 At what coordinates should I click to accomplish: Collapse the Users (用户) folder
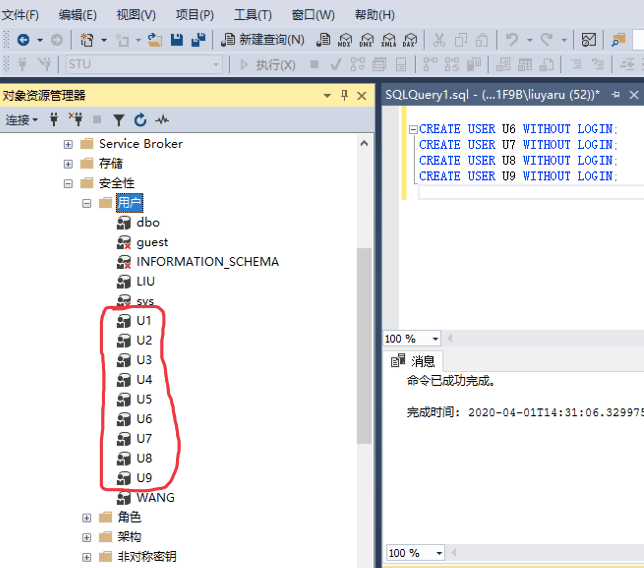click(86, 203)
